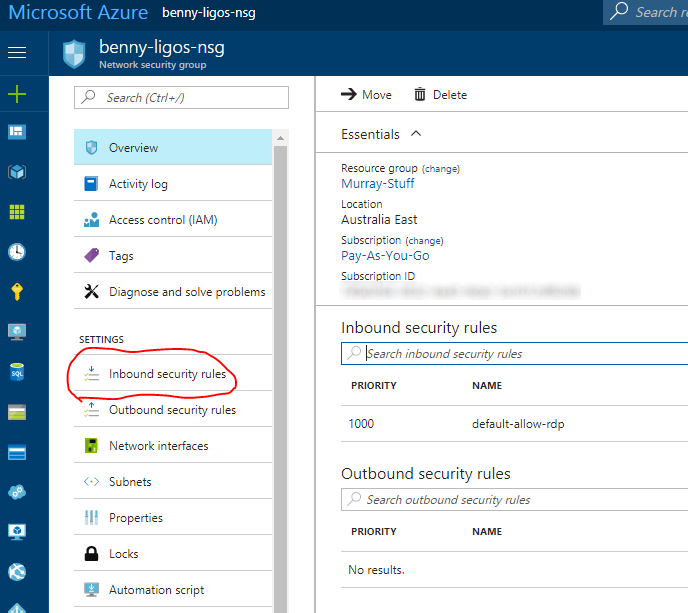Click the Australia East location value

coord(379,219)
